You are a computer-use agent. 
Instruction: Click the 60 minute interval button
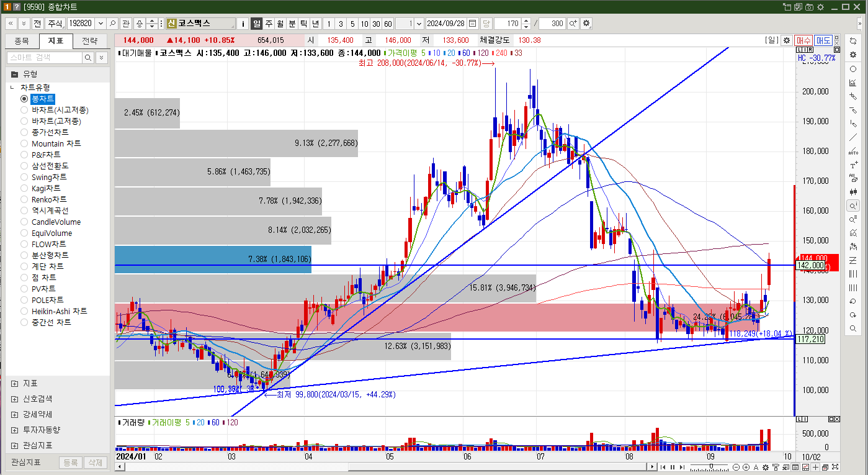coord(388,24)
